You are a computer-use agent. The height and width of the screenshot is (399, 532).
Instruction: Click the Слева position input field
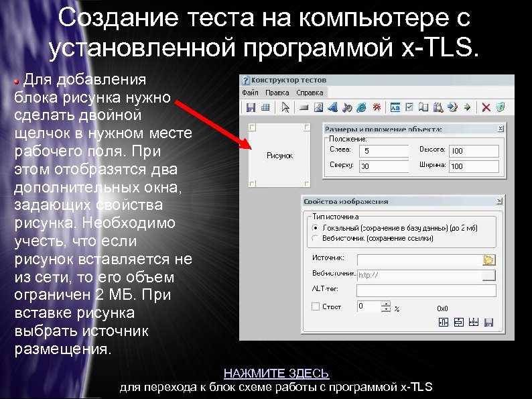pyautogui.click(x=384, y=151)
